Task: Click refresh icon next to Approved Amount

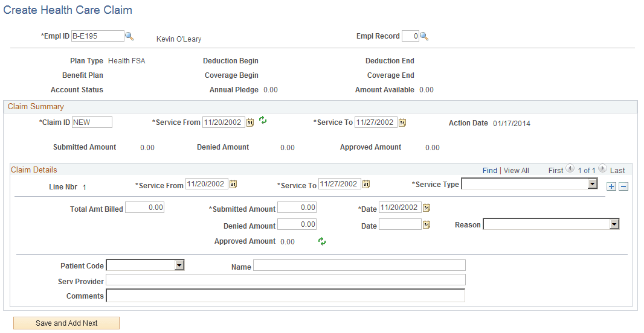Action: click(322, 241)
